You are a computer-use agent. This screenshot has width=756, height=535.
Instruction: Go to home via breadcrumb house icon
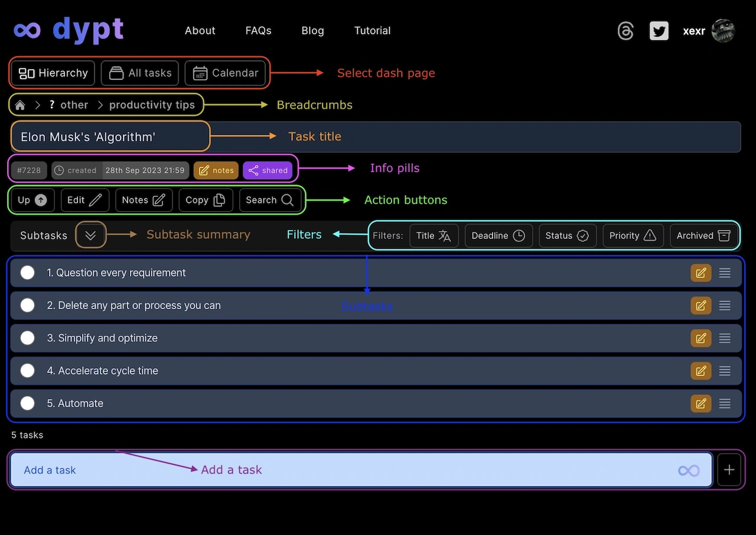[x=20, y=105]
